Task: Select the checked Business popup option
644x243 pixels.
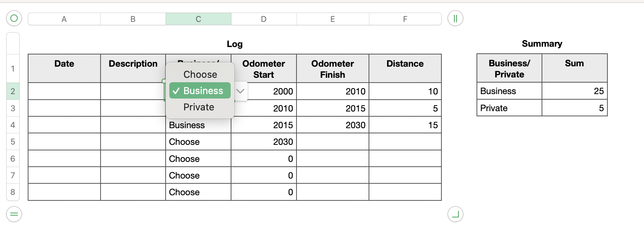Action: [200, 91]
